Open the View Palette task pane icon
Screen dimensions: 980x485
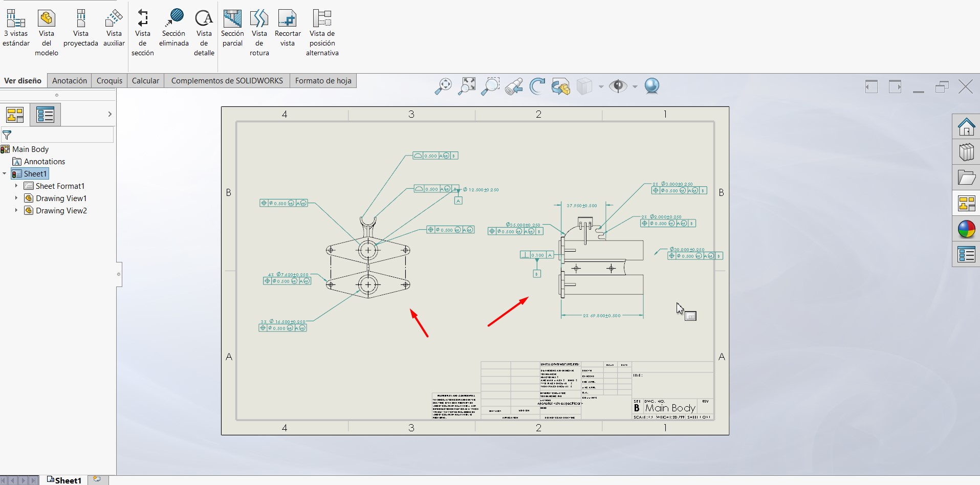(966, 204)
